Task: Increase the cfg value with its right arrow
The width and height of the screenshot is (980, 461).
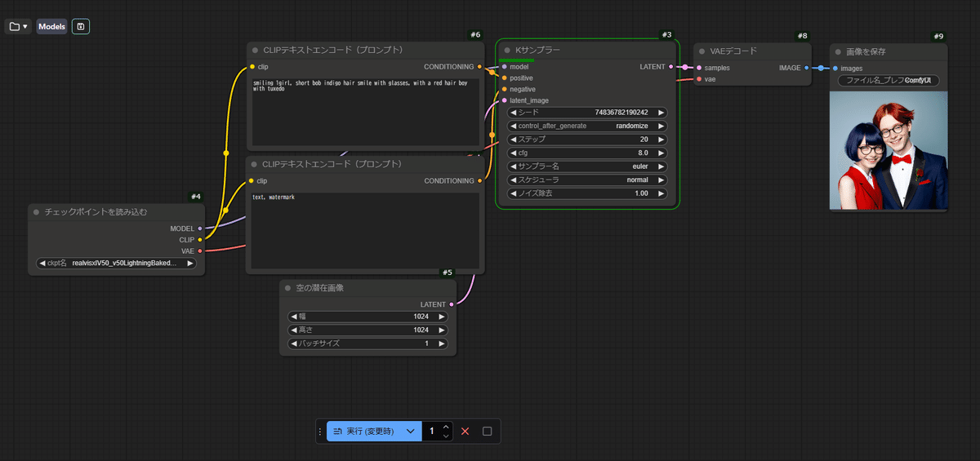Action: pyautogui.click(x=661, y=153)
